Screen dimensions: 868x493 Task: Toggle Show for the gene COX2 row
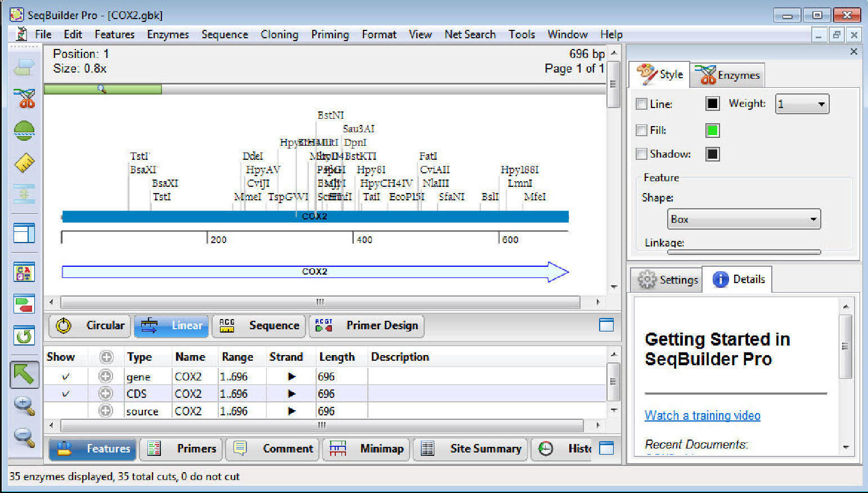[66, 376]
